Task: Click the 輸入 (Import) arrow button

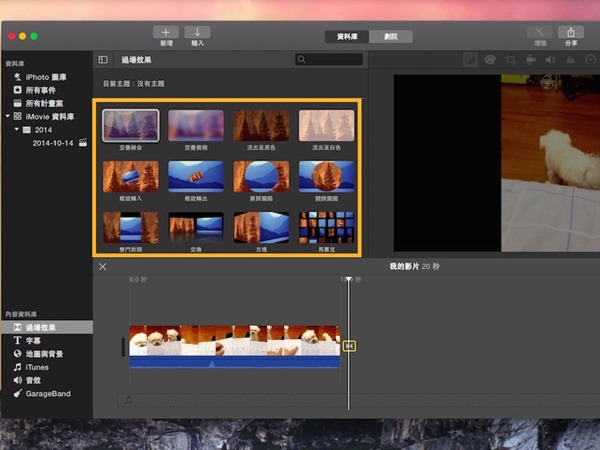Action: 197,32
